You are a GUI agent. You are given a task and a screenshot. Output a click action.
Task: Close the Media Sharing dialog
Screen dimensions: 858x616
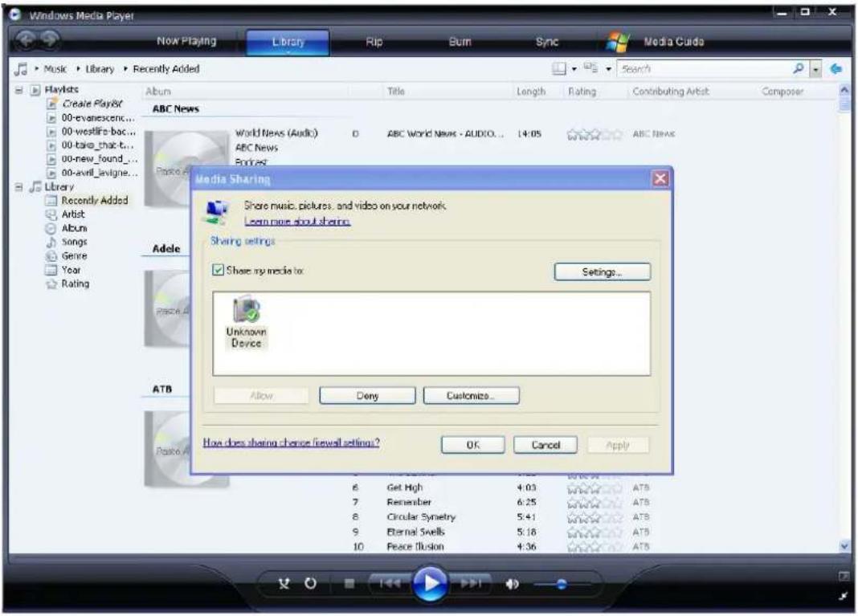click(x=660, y=178)
